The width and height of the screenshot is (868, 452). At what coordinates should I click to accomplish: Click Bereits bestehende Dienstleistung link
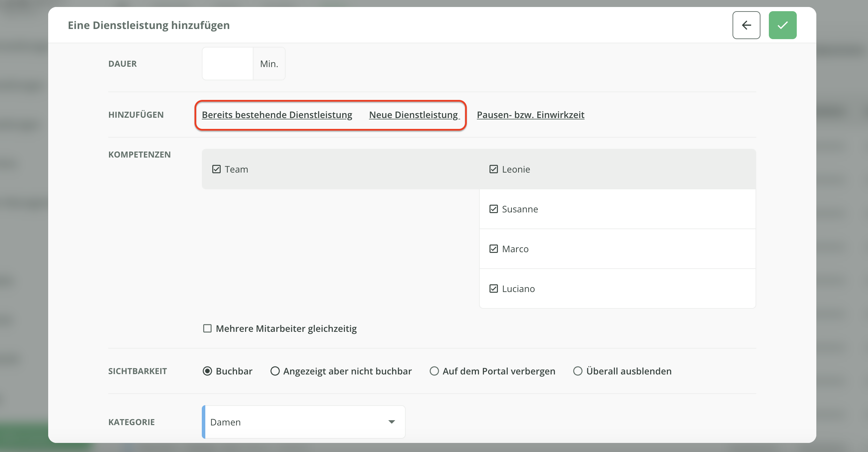click(277, 115)
